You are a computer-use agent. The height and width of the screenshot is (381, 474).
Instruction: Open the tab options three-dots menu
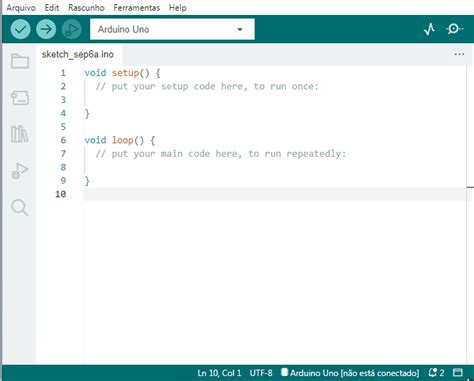pyautogui.click(x=459, y=54)
